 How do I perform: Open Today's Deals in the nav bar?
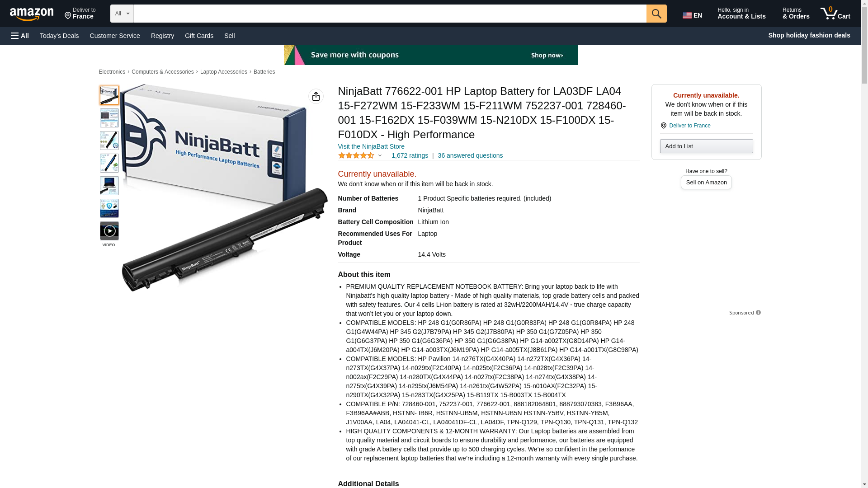[x=59, y=36]
